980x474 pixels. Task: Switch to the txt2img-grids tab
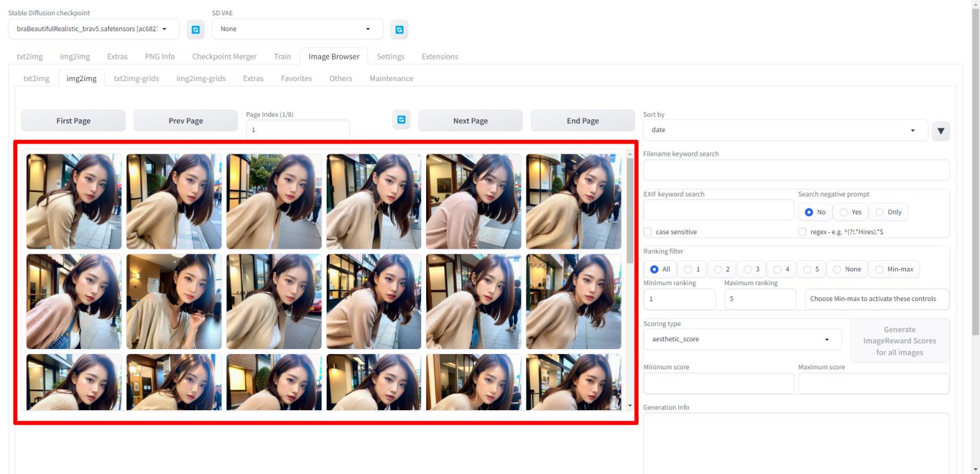[x=136, y=78]
